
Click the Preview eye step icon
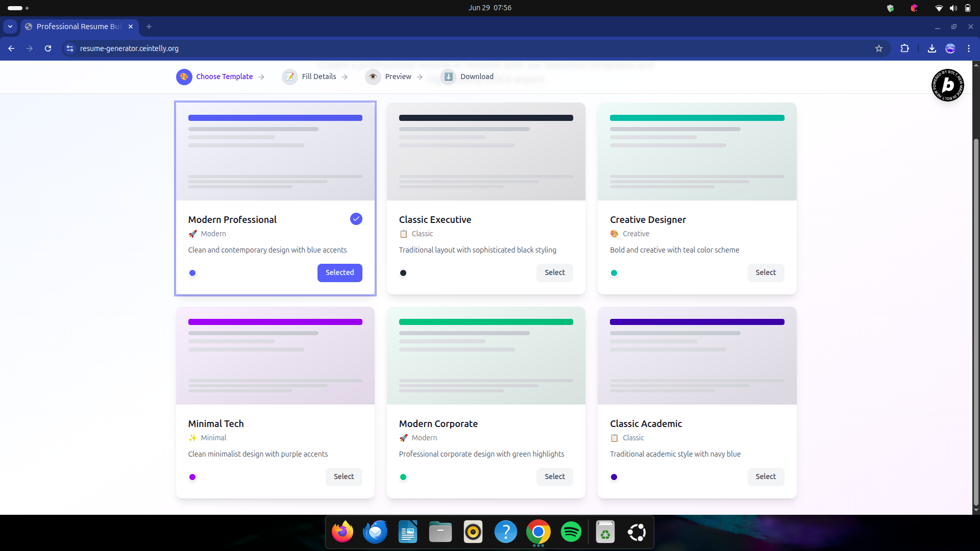(373, 77)
